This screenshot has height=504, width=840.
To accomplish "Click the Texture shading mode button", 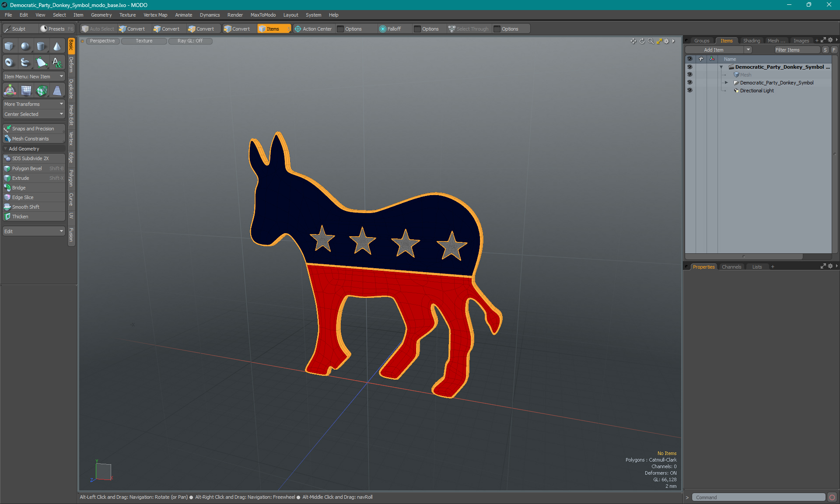I will click(x=144, y=41).
